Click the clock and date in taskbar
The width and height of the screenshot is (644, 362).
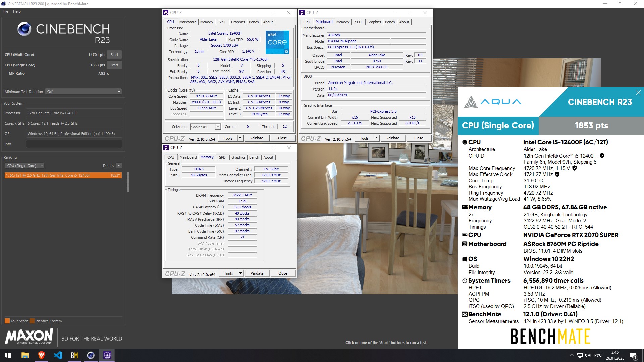pyautogui.click(x=615, y=355)
